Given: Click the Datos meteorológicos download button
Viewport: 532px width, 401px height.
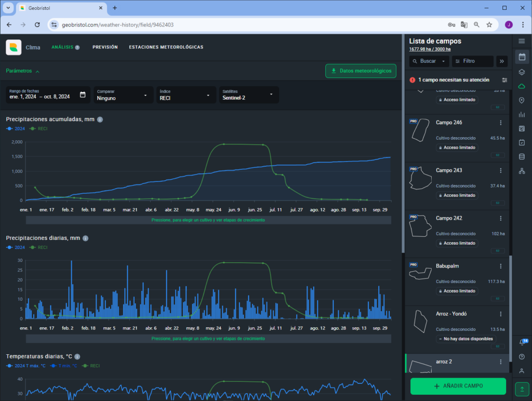Looking at the screenshot, I should point(361,71).
